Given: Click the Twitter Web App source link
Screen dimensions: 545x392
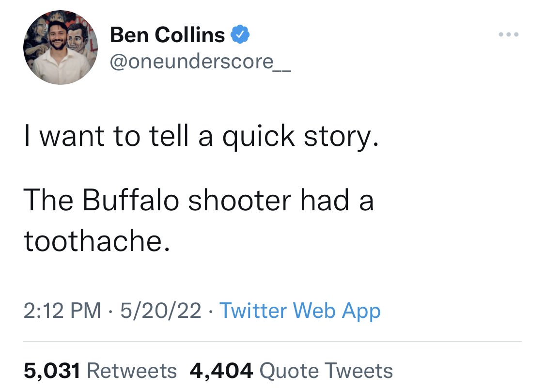Looking at the screenshot, I should coord(300,311).
